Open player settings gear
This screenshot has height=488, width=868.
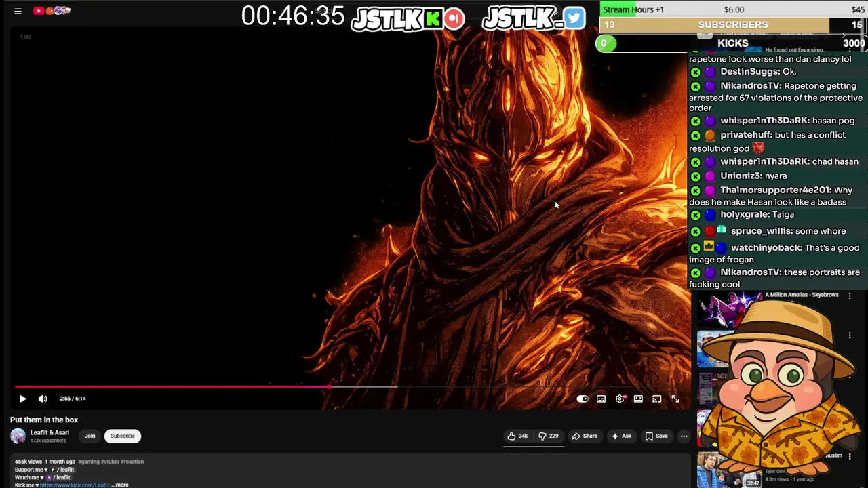620,399
